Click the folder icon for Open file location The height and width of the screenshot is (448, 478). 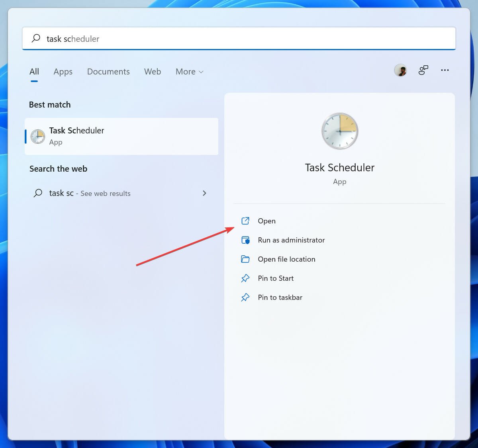pyautogui.click(x=245, y=259)
